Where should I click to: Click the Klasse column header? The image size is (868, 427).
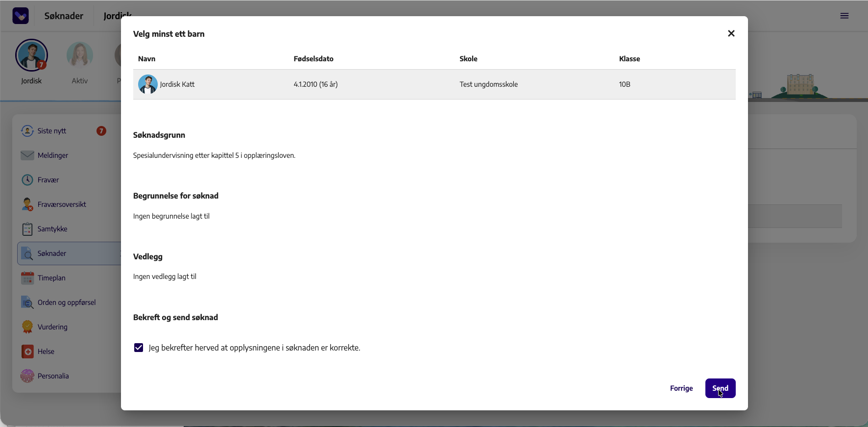pyautogui.click(x=629, y=59)
